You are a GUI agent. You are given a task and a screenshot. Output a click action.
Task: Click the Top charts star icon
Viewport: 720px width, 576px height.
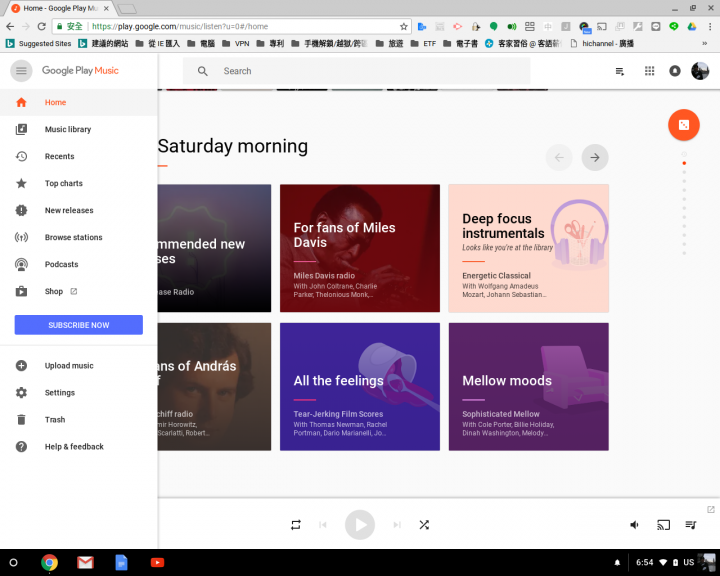click(x=21, y=183)
